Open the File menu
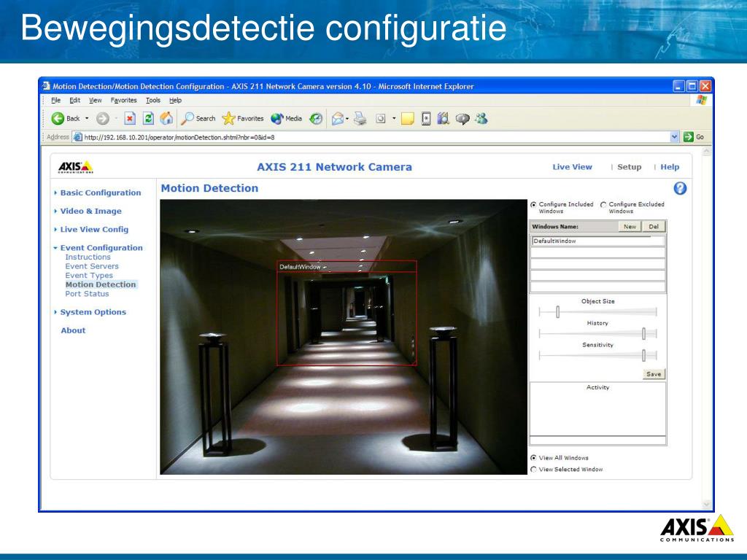Screen dimensions: 747x560 (x=55, y=101)
